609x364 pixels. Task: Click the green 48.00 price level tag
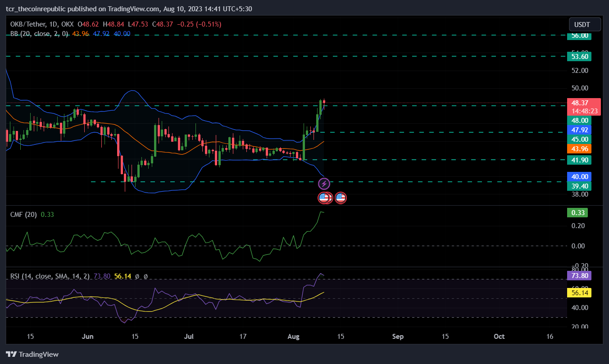pyautogui.click(x=579, y=120)
